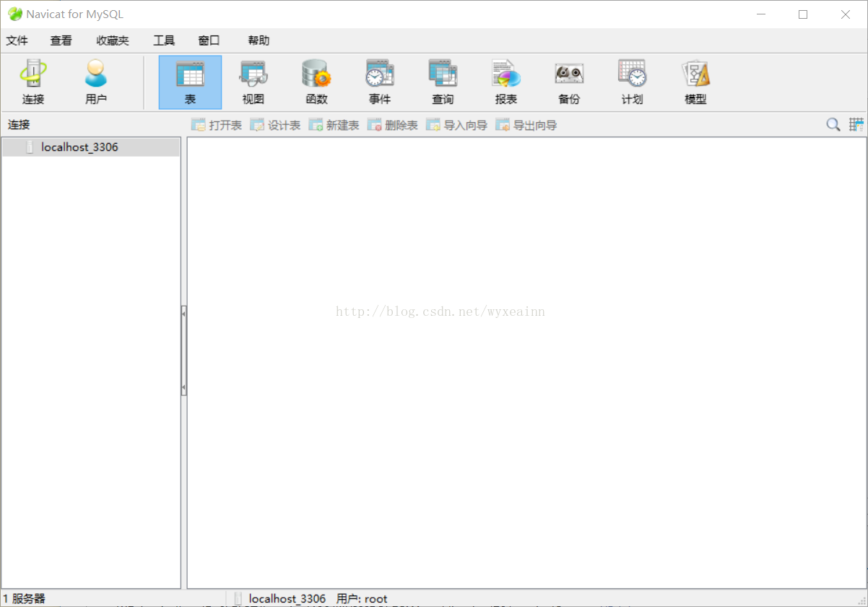Click the search magnifier icon
The width and height of the screenshot is (868, 607).
pos(833,125)
